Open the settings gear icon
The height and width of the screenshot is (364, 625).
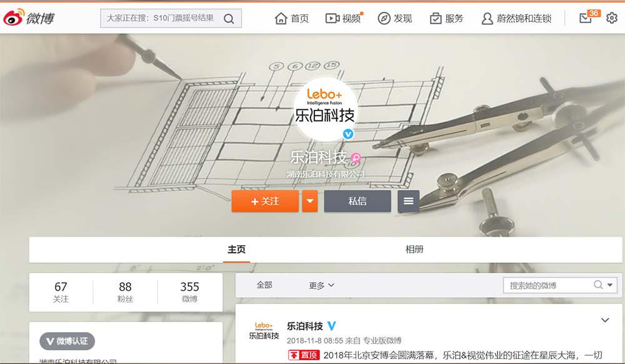pos(612,18)
